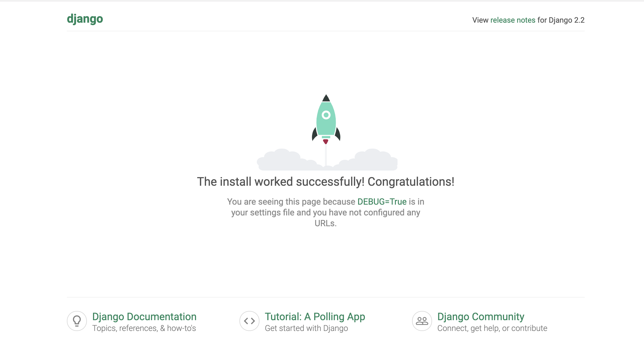This screenshot has width=644, height=345.
Task: Click the 'install worked successfully' heading
Action: click(x=326, y=182)
